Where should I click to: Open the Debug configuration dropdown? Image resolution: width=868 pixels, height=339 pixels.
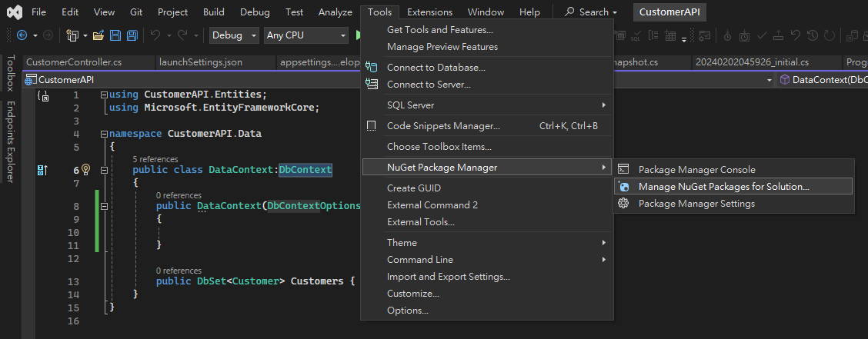(x=235, y=35)
